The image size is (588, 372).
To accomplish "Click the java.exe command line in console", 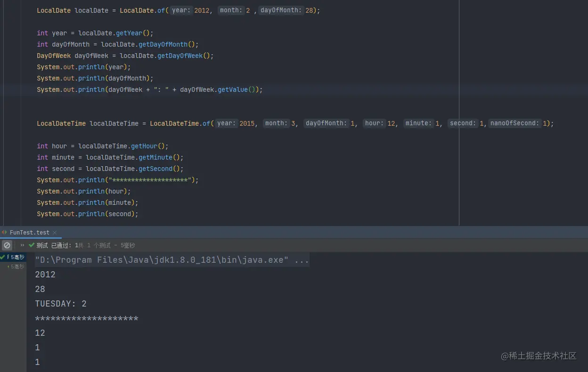I will tap(172, 260).
